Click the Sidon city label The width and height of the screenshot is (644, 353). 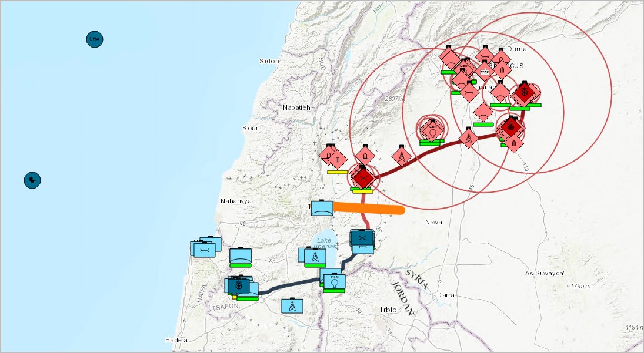point(269,61)
